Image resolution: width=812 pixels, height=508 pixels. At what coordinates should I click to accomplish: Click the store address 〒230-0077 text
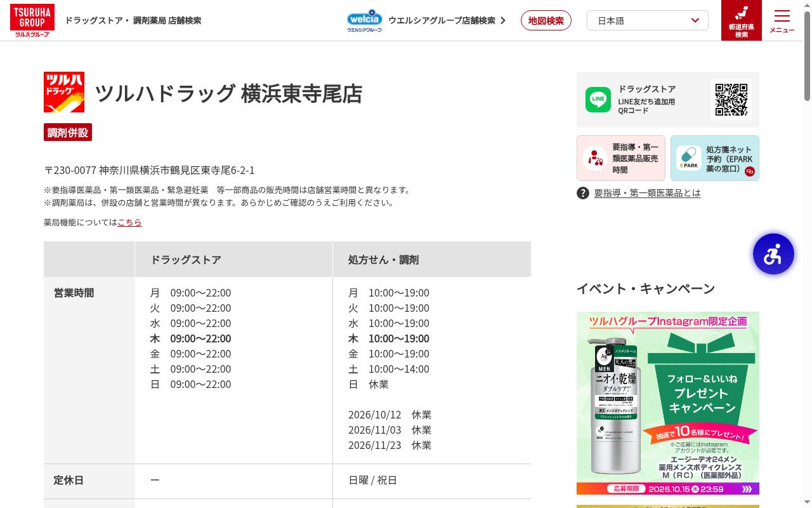(149, 170)
